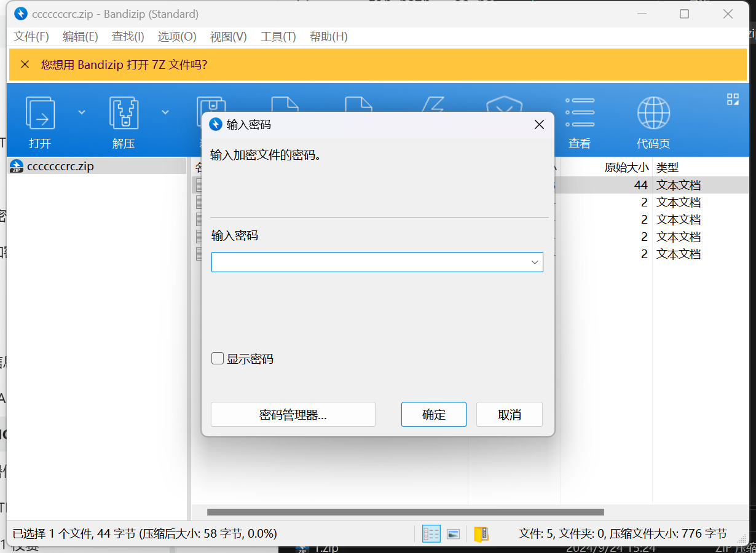756x553 pixels.
Task: Click the horizontal scrollbar under file list
Action: coord(406,512)
